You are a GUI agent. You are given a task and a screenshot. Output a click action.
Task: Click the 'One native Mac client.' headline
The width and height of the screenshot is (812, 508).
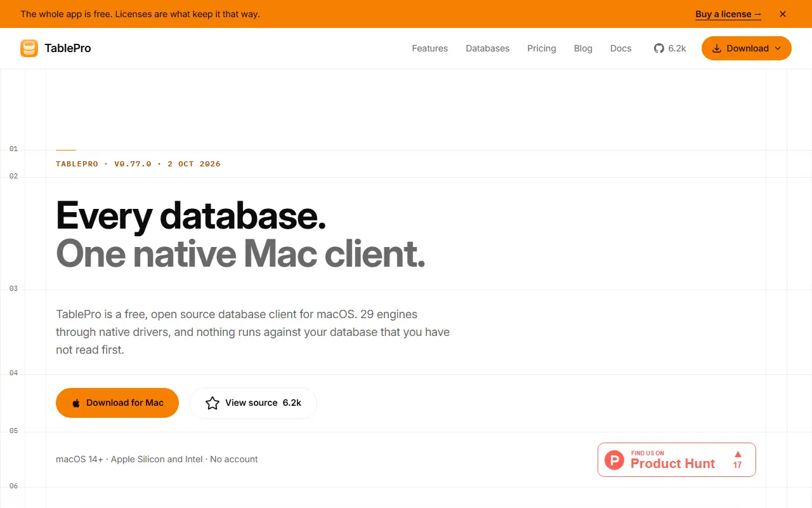(x=240, y=254)
